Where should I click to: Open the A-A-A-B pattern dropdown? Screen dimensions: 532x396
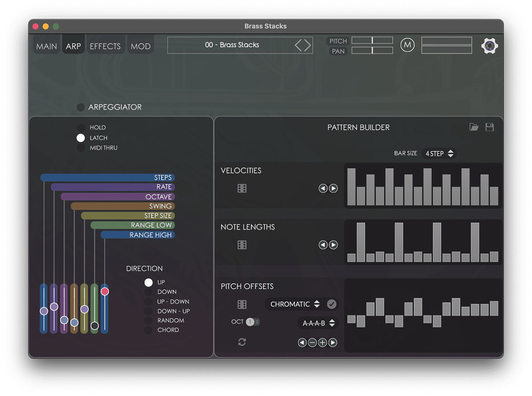coord(318,323)
